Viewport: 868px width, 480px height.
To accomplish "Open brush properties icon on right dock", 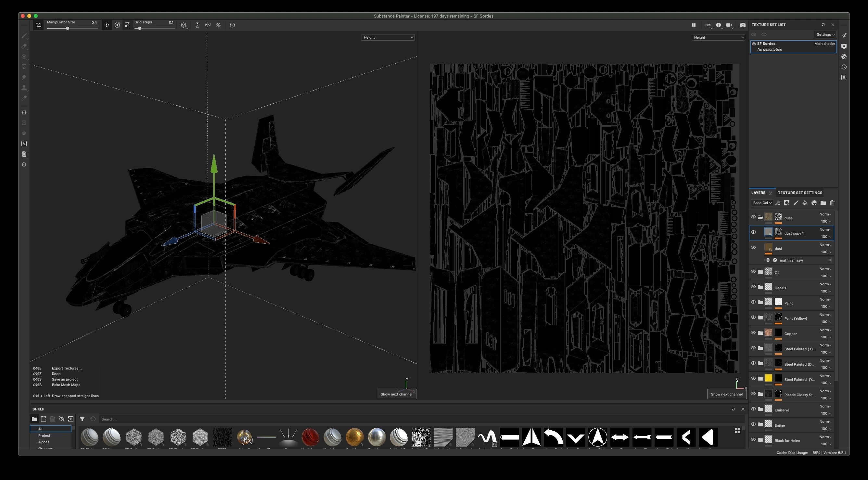I will [844, 35].
